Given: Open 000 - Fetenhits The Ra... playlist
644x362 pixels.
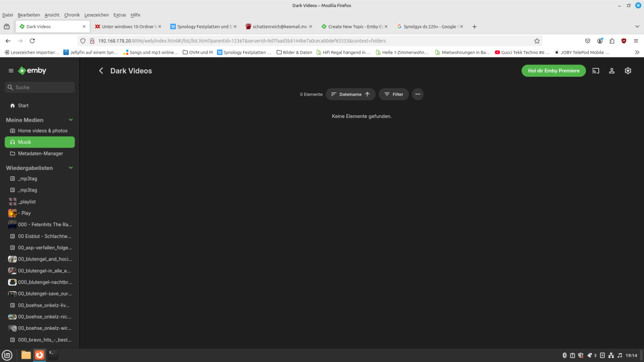Looking at the screenshot, I should (40, 225).
